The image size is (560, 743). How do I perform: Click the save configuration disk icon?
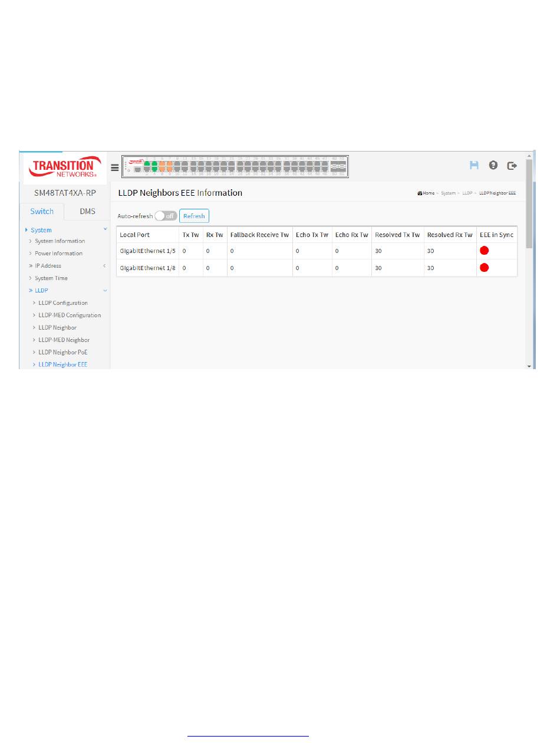(474, 166)
